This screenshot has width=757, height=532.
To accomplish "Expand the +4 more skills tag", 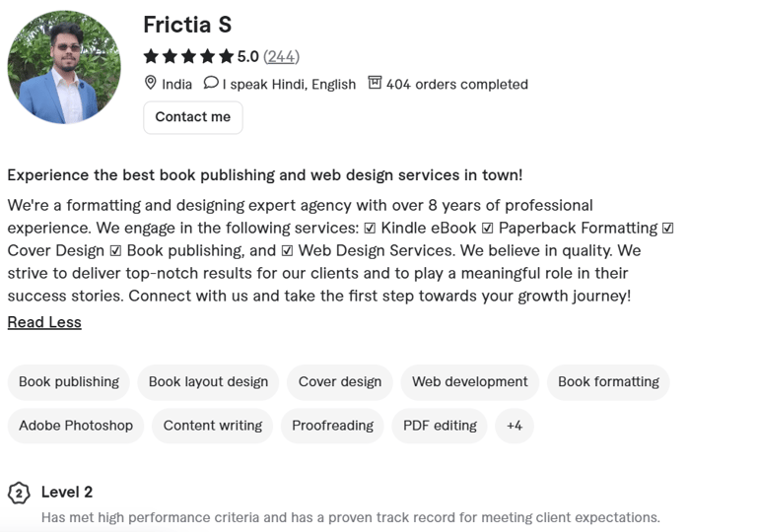I will tap(514, 426).
